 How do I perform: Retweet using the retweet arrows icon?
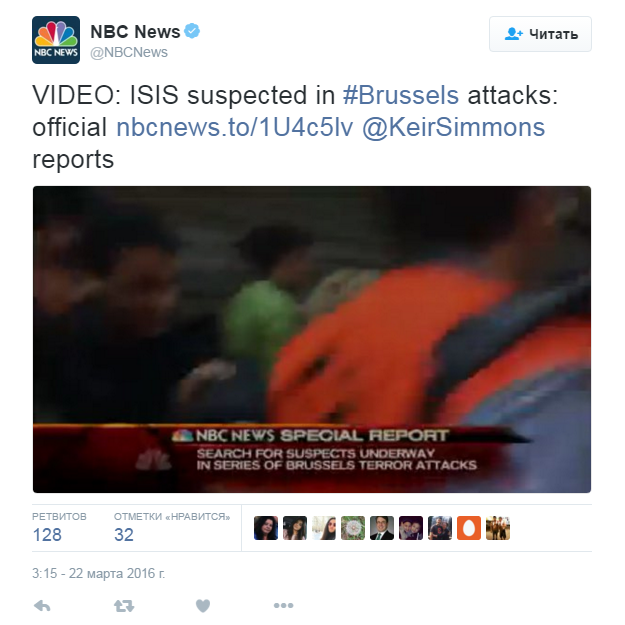point(124,606)
